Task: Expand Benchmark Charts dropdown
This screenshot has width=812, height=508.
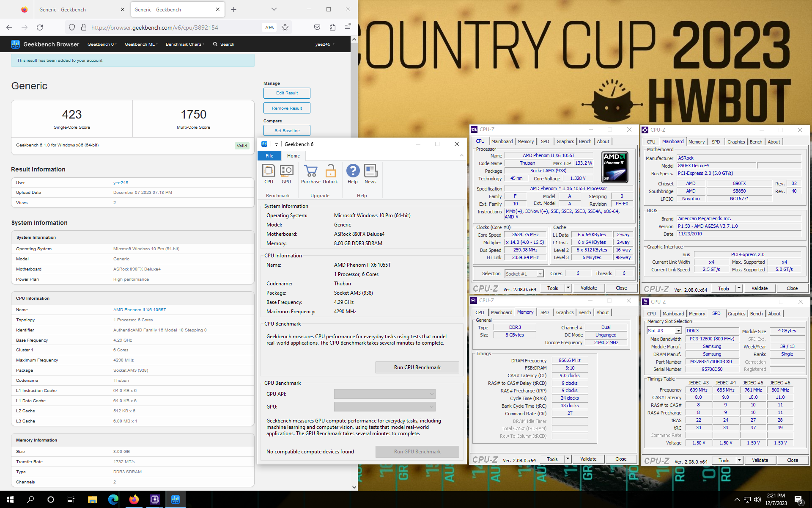Action: click(x=185, y=44)
